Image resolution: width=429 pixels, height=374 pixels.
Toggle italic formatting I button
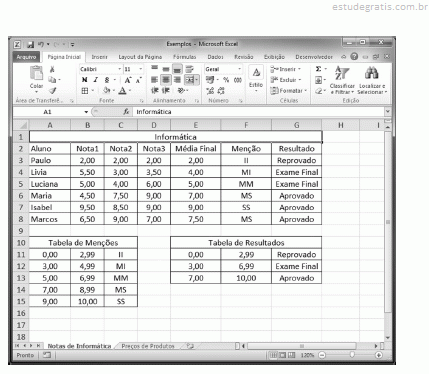coord(96,80)
